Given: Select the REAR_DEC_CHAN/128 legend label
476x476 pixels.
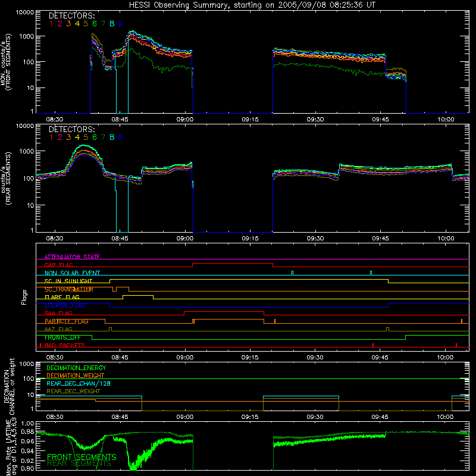Looking at the screenshot, I should [79, 384].
